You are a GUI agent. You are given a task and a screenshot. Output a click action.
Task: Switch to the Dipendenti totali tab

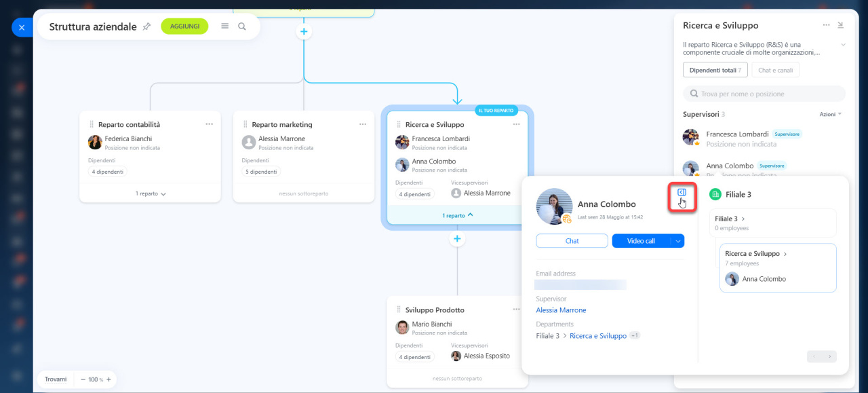[715, 70]
